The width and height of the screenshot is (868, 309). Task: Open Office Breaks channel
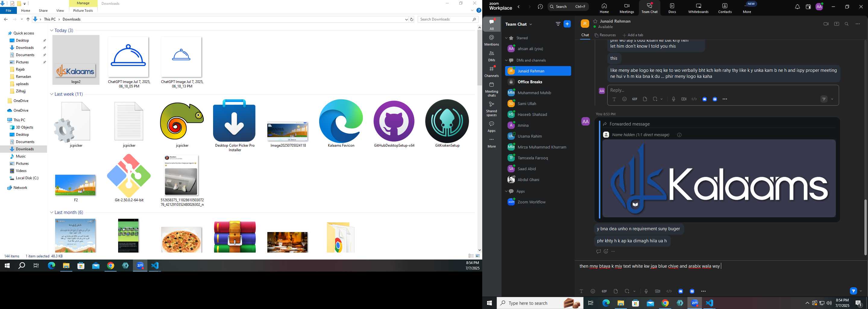[538, 82]
